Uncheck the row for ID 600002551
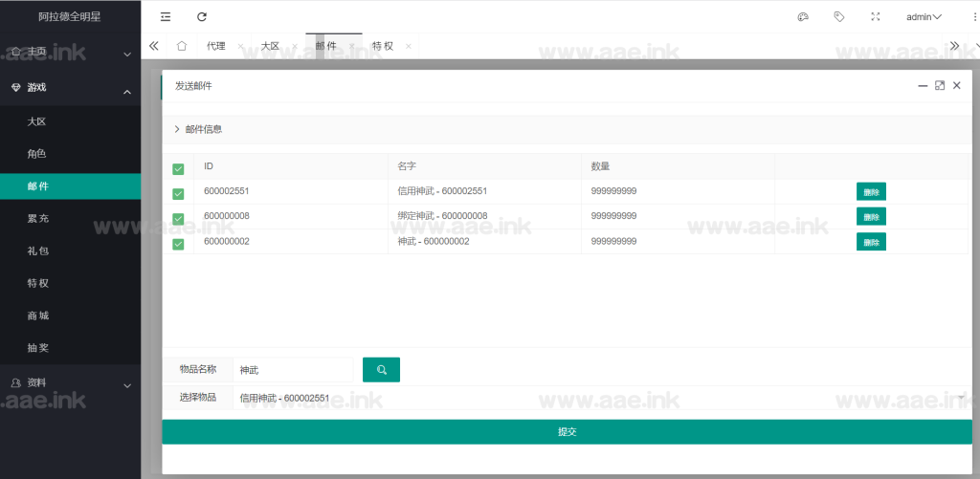Viewport: 980px width, 479px height. tap(178, 194)
